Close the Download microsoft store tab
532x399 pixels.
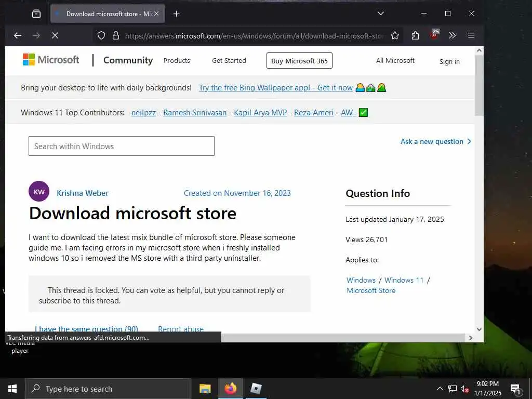[x=156, y=14]
